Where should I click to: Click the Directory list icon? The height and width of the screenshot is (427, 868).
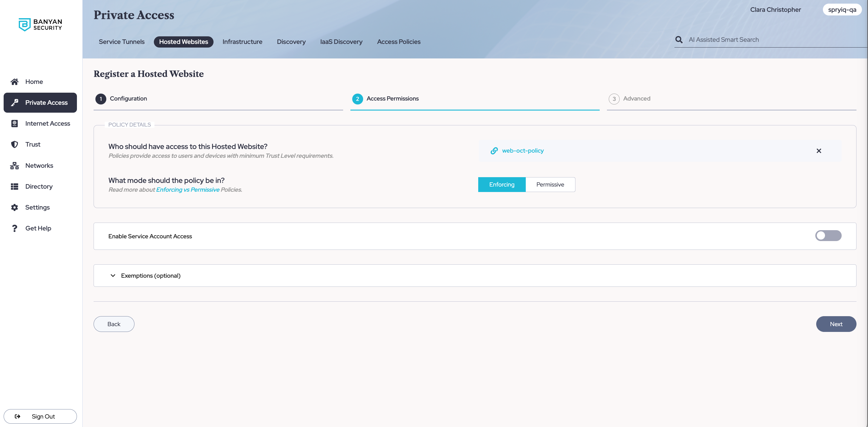pyautogui.click(x=15, y=186)
